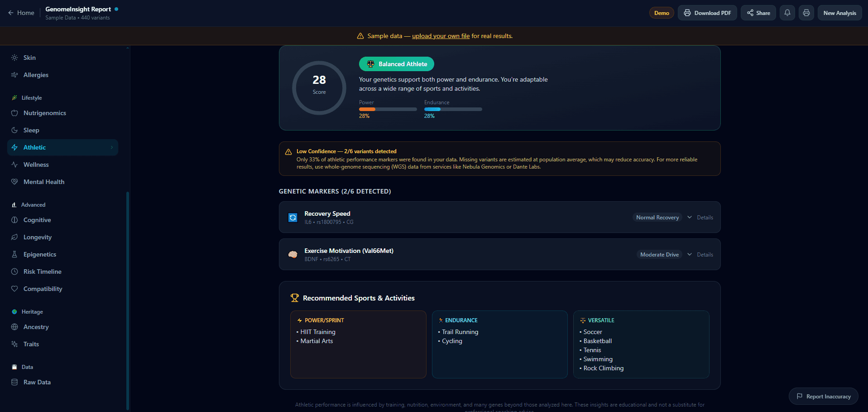Click the Download PDF button
This screenshot has width=868, height=412.
click(x=707, y=13)
